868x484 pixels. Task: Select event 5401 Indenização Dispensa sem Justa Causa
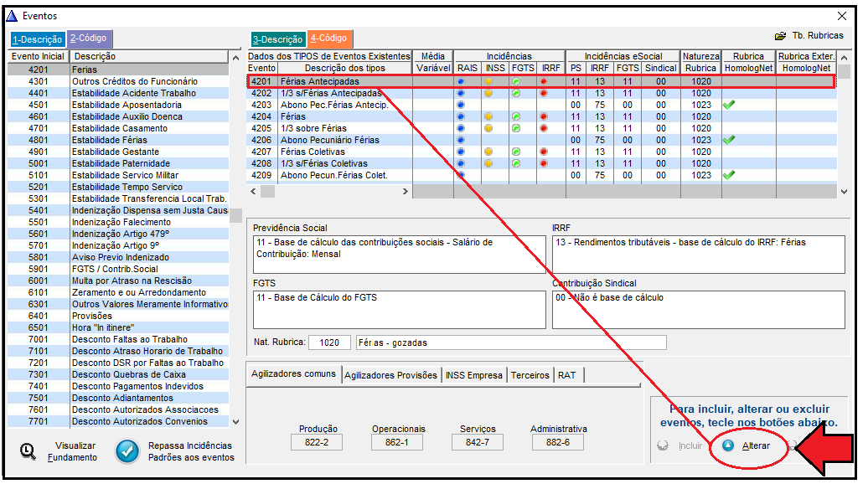click(x=118, y=210)
